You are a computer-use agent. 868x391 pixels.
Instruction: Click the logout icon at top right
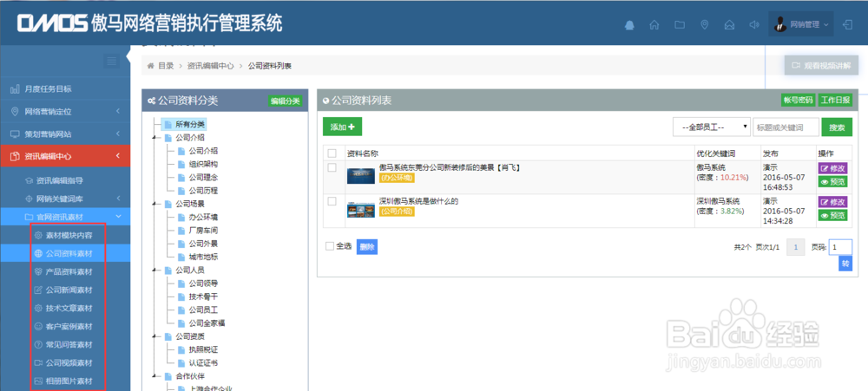pyautogui.click(x=847, y=24)
